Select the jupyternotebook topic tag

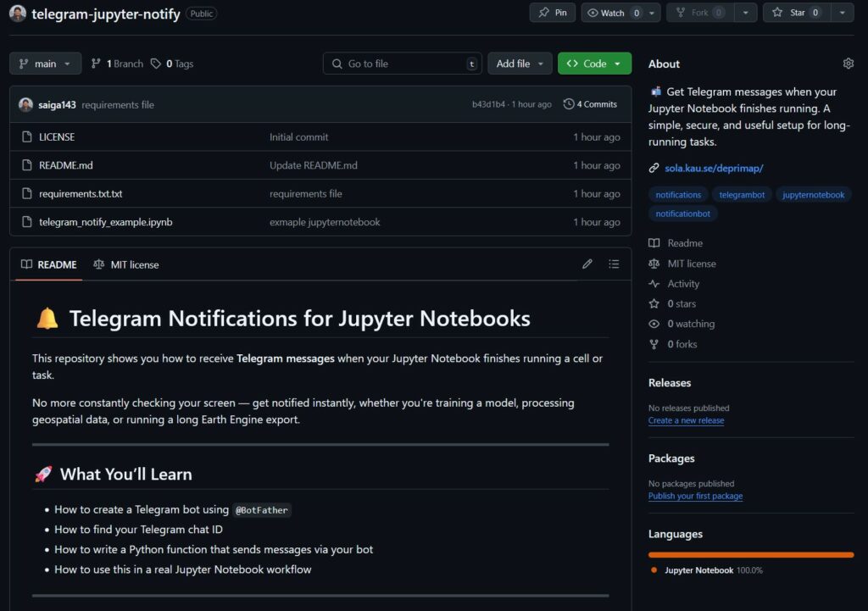coord(813,195)
